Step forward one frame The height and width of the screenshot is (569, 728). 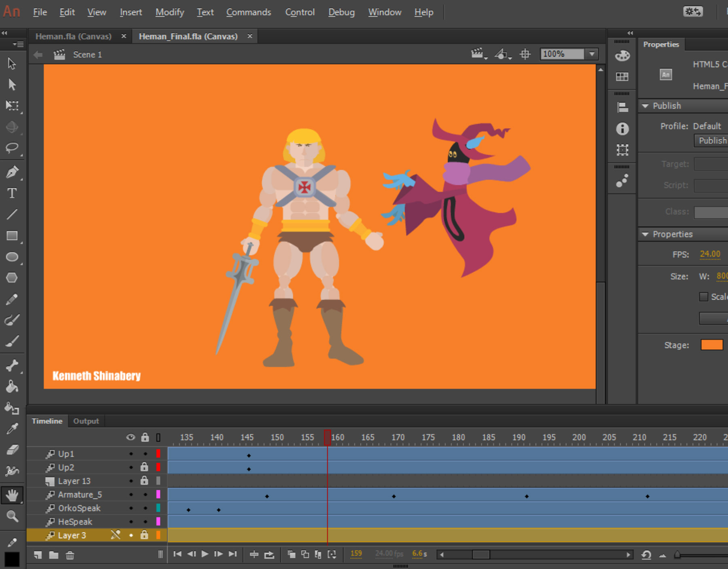tap(218, 554)
